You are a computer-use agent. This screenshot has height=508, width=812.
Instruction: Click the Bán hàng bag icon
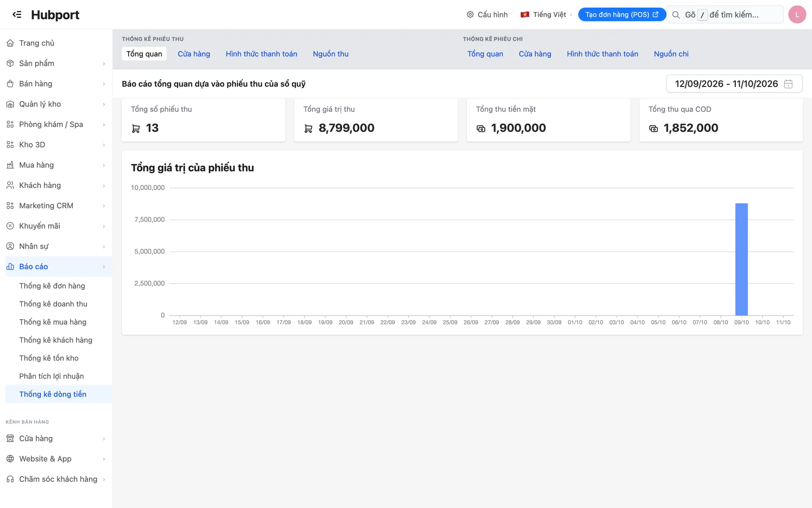(x=10, y=84)
